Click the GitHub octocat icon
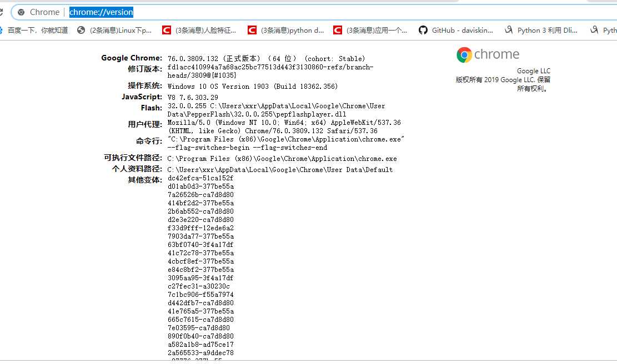This screenshot has width=617, height=364. tap(423, 31)
